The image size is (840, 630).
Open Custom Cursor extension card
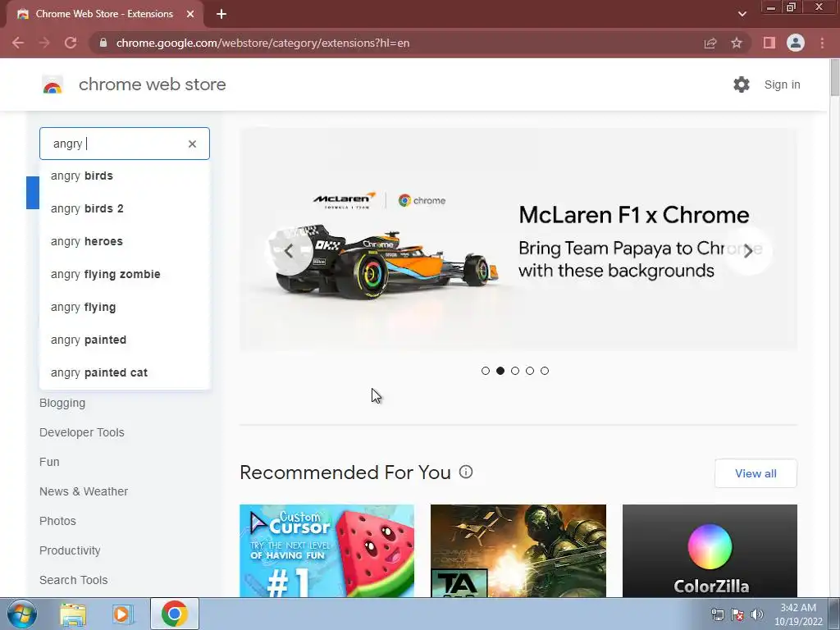point(326,550)
